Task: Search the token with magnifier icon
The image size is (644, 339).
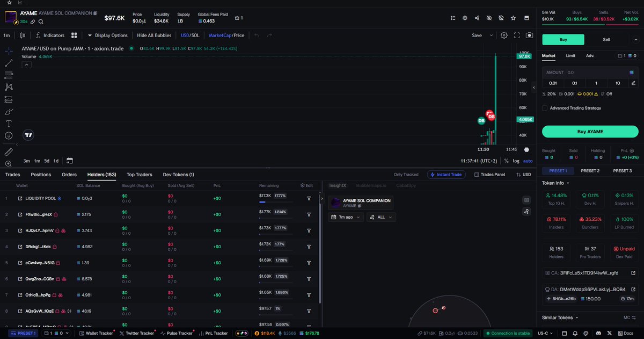Action: point(41,21)
